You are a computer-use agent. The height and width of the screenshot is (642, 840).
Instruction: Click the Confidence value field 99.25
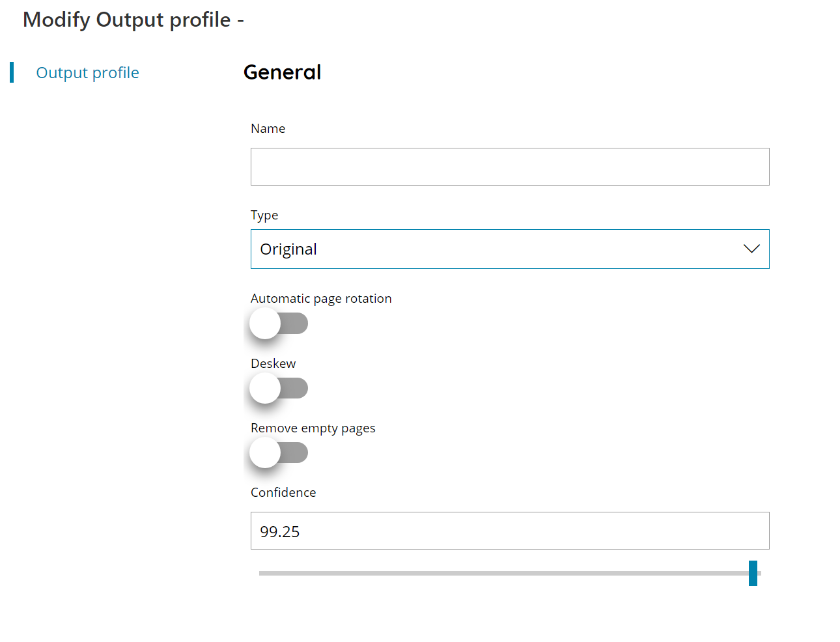510,531
